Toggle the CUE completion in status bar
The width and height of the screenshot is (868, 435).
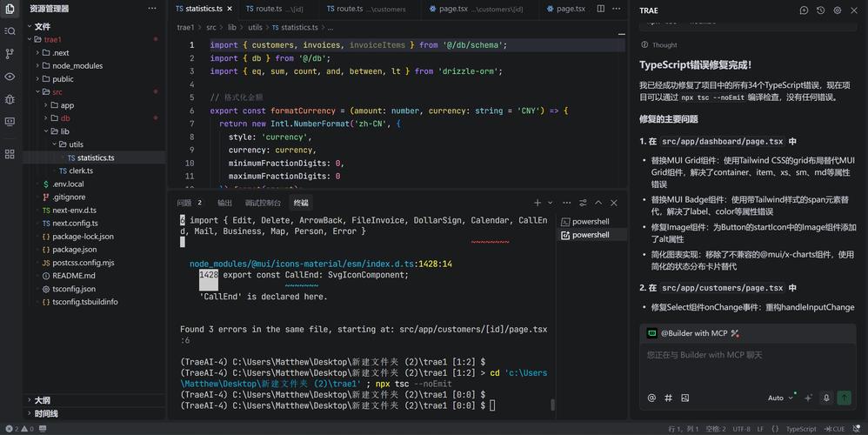tap(834, 429)
